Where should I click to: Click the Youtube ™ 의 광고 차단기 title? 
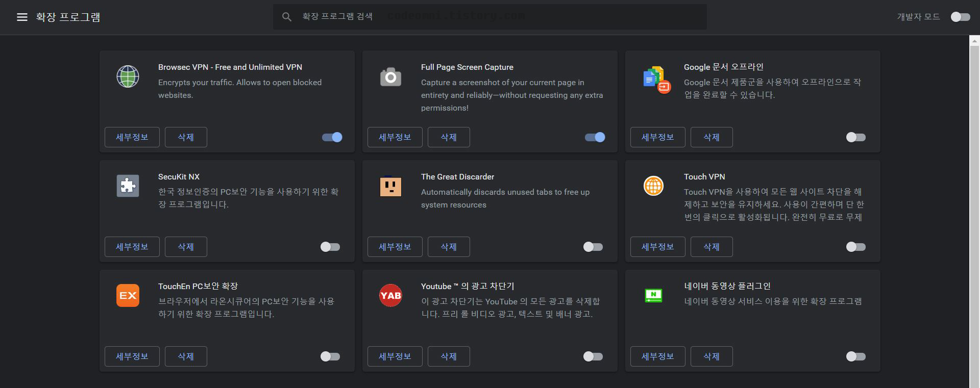pyautogui.click(x=468, y=286)
